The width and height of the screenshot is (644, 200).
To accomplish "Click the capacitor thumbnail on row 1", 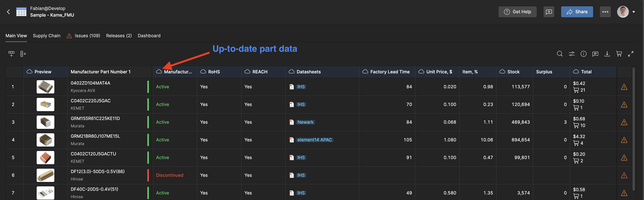I will coord(45,87).
